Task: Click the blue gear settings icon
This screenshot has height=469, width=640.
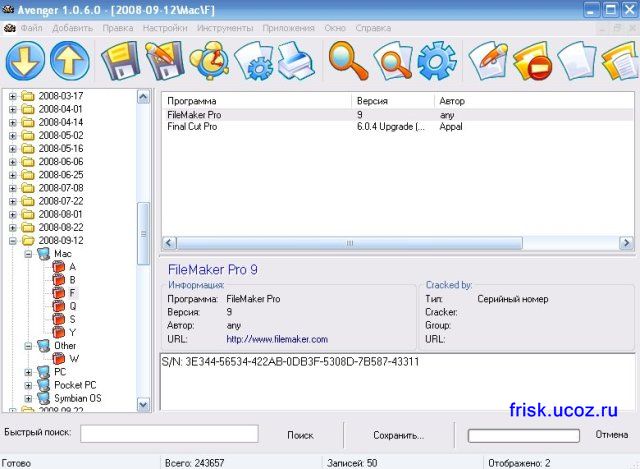Action: coord(437,60)
